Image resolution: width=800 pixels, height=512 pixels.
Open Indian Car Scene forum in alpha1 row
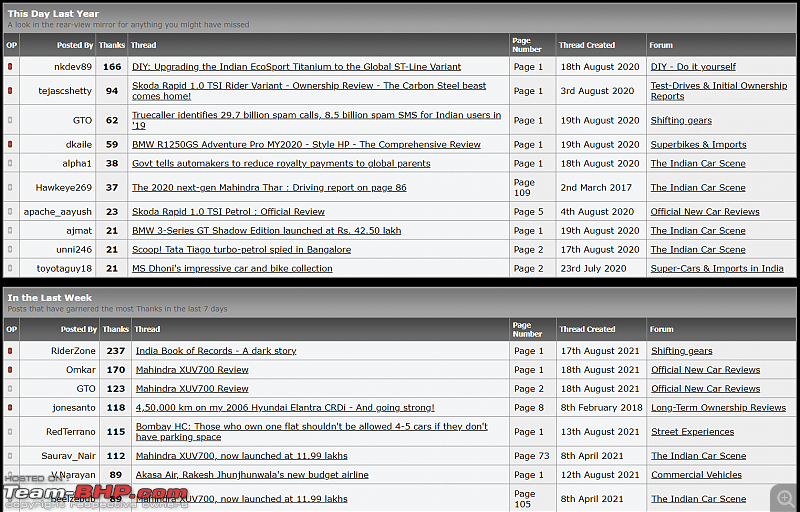(x=698, y=163)
